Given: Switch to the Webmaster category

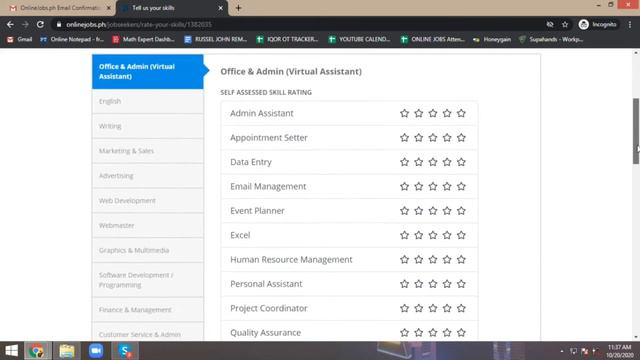Looking at the screenshot, I should 148,225.
